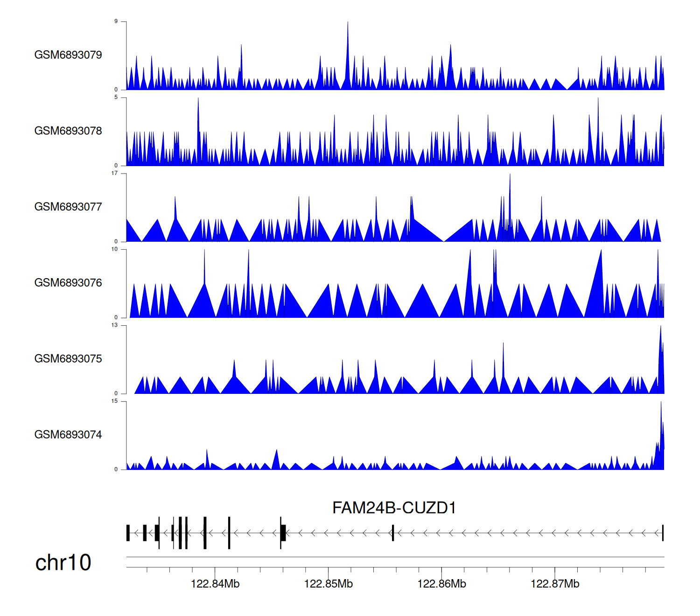Click the y-axis maximum 15 label
This screenshot has width=700, height=616.
114,401
